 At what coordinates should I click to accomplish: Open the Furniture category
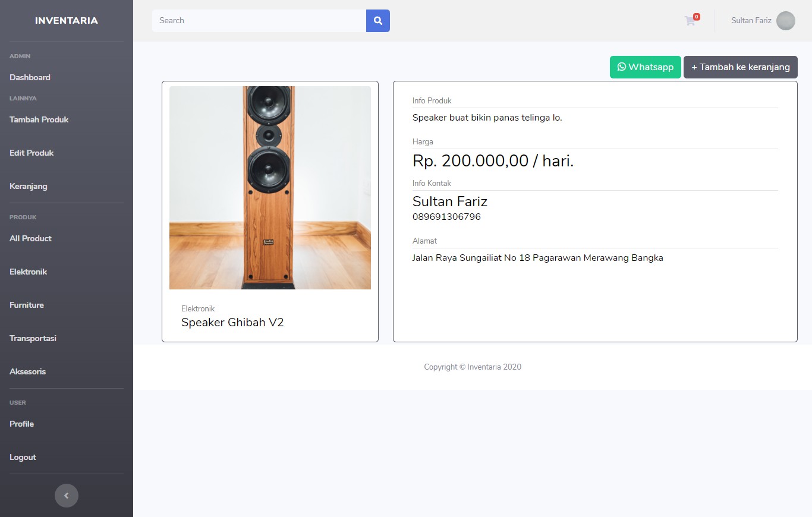pos(26,305)
